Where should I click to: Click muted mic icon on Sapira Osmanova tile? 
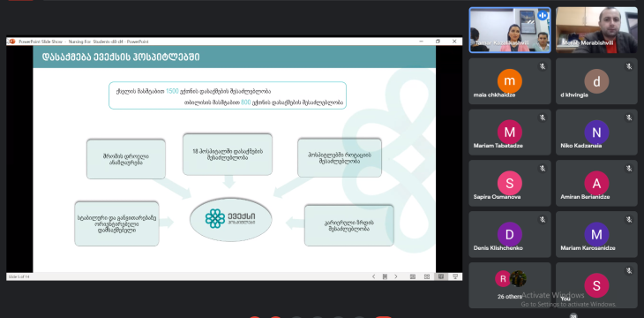click(x=543, y=168)
